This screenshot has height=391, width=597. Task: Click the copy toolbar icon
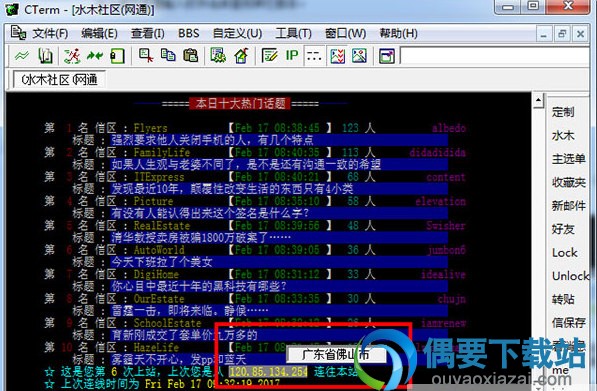(x=168, y=56)
